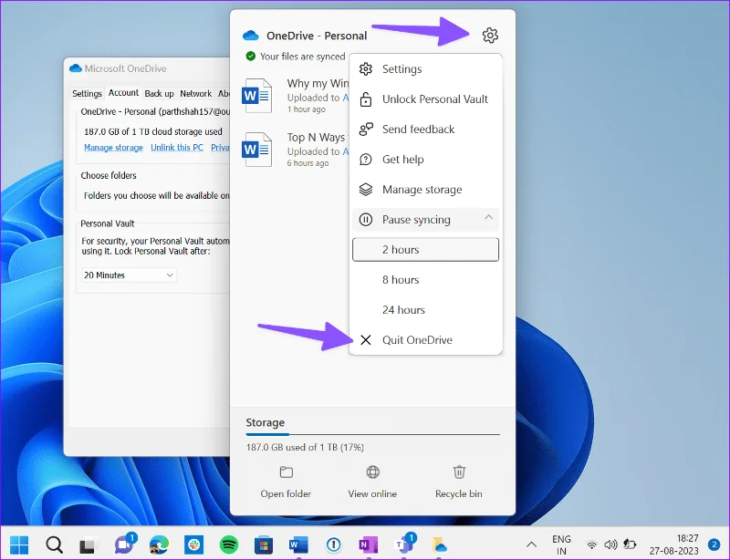
Task: Open the 'Why my Win' file entry
Action: coord(295,96)
